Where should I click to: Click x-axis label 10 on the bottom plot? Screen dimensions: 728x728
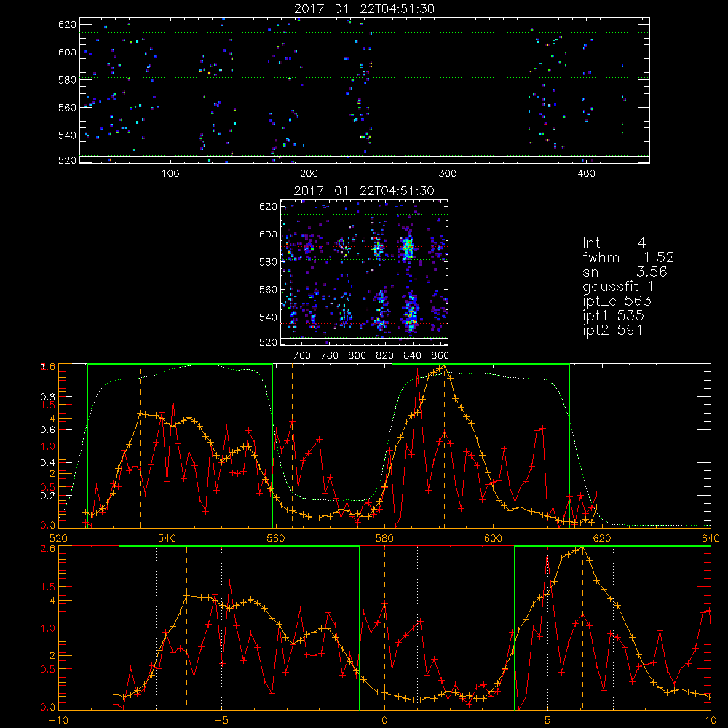tap(711, 720)
